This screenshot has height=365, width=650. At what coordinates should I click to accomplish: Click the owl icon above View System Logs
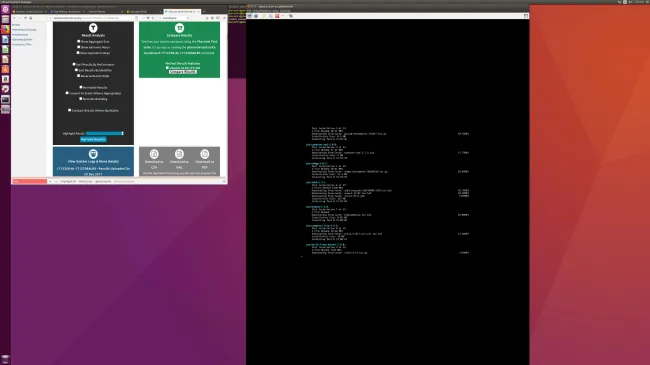(x=93, y=154)
